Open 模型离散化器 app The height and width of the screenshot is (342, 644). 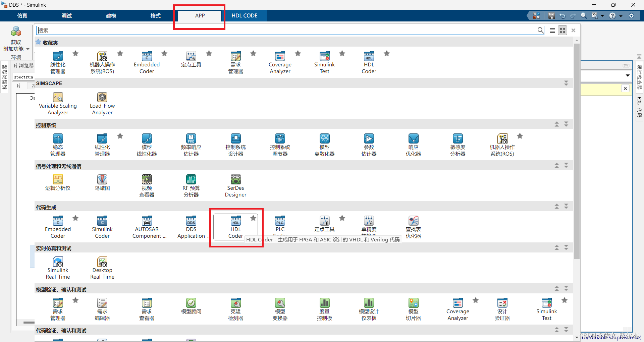(x=324, y=145)
